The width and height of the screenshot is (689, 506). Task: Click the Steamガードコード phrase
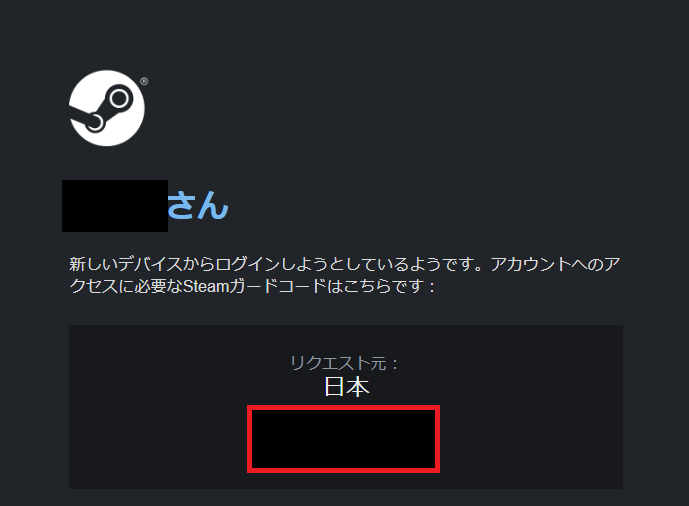[x=254, y=286]
